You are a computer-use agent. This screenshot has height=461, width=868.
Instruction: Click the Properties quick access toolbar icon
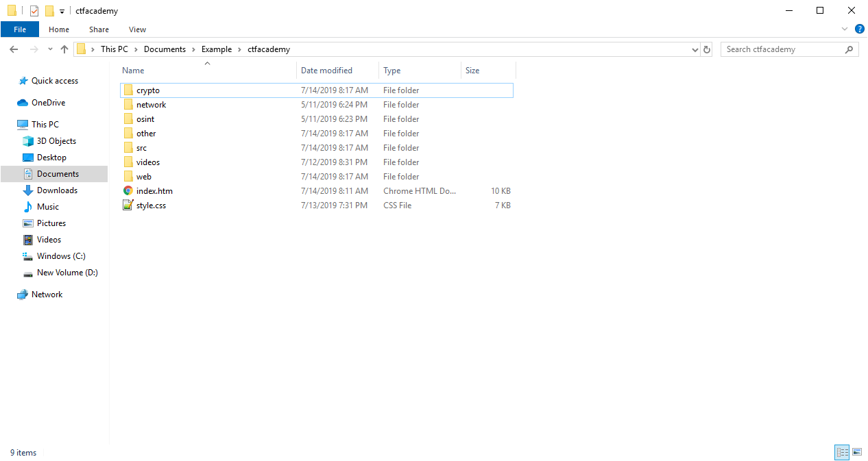34,11
